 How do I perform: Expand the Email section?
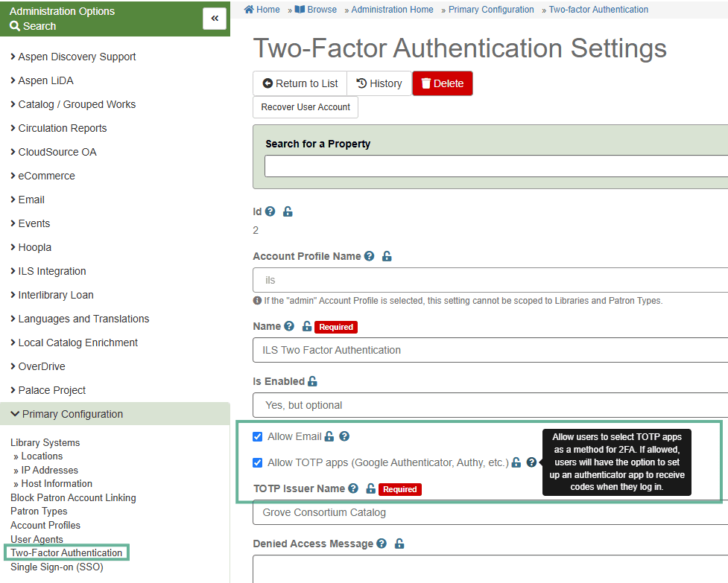28,200
